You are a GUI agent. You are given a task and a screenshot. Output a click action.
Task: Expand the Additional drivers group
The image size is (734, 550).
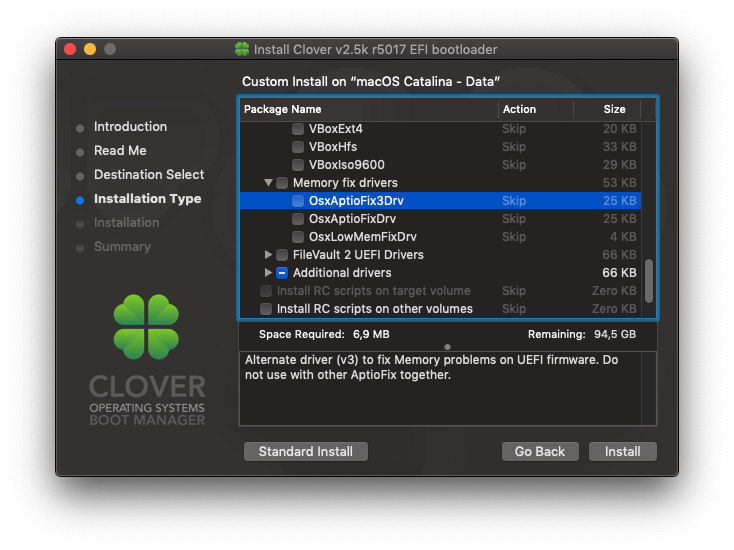click(x=268, y=272)
